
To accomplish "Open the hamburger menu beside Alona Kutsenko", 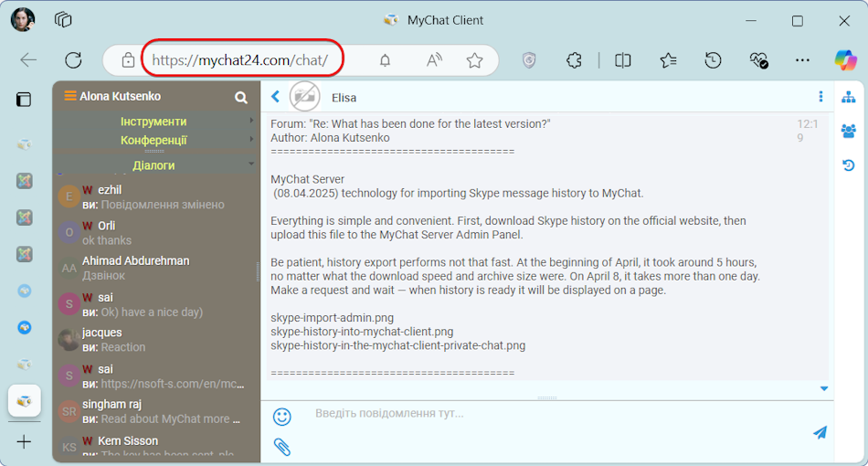I will (x=69, y=96).
